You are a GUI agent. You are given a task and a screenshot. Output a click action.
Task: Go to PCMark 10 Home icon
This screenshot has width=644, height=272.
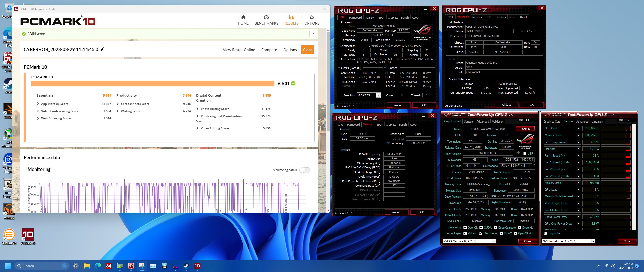pyautogui.click(x=243, y=17)
